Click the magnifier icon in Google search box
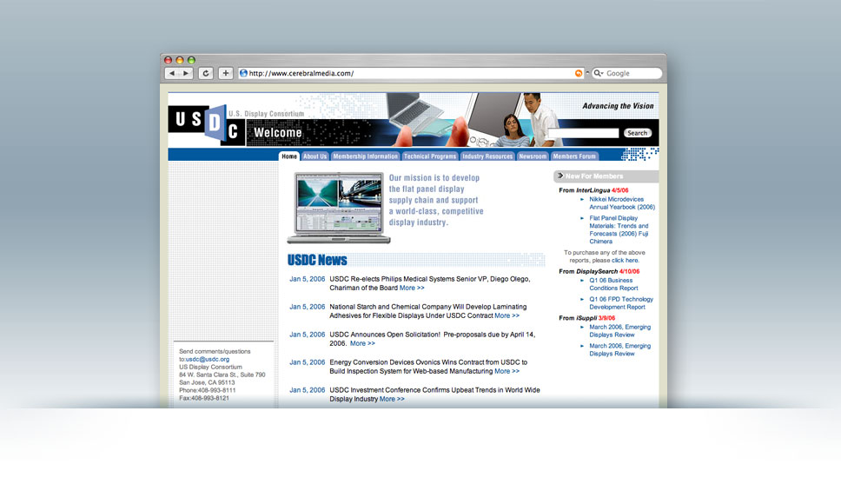This screenshot has width=841, height=504. coord(598,74)
